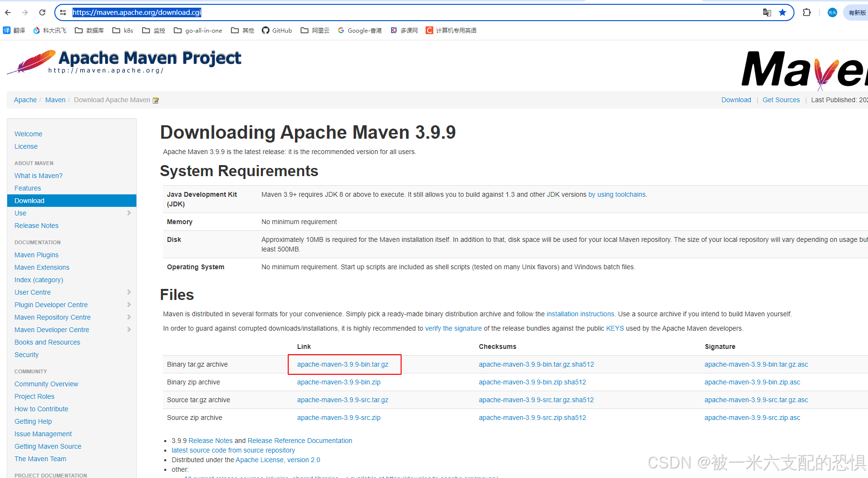Viewport: 868px width, 478px height.
Task: Open the 科大讯飞 bookmark
Action: pyautogui.click(x=49, y=30)
